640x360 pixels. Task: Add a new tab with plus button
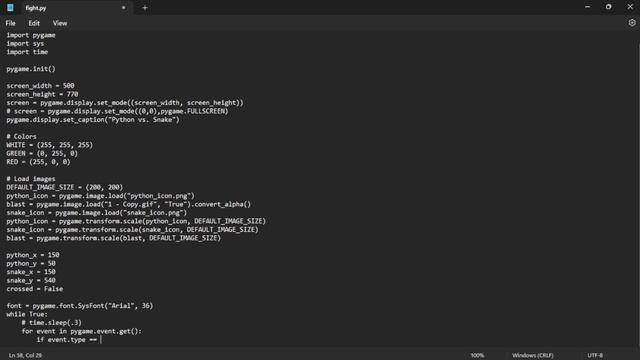click(145, 8)
